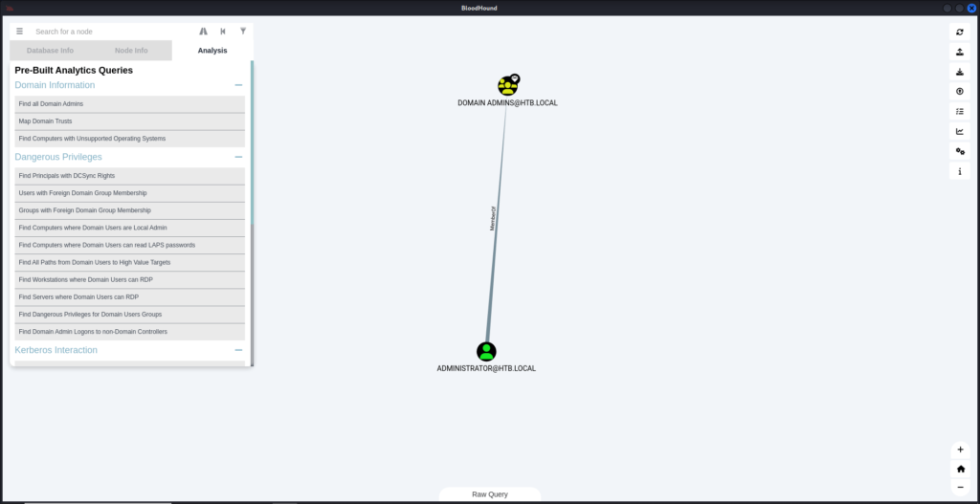Close the BloodHound window

tap(971, 8)
